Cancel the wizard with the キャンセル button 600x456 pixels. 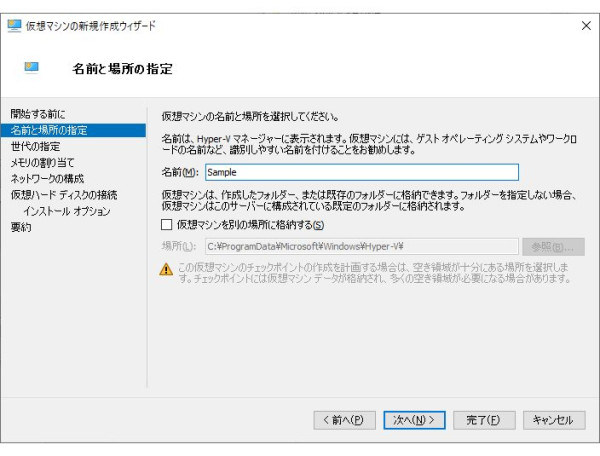point(553,420)
